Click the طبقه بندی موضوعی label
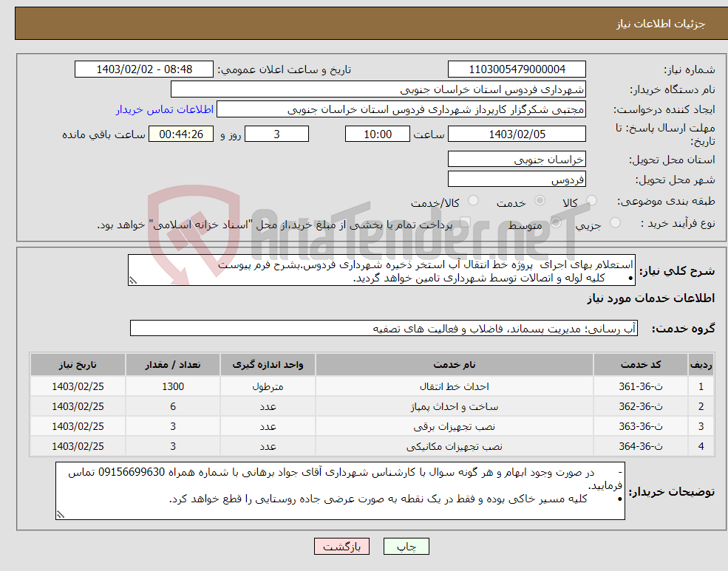The height and width of the screenshot is (571, 728). (666, 201)
